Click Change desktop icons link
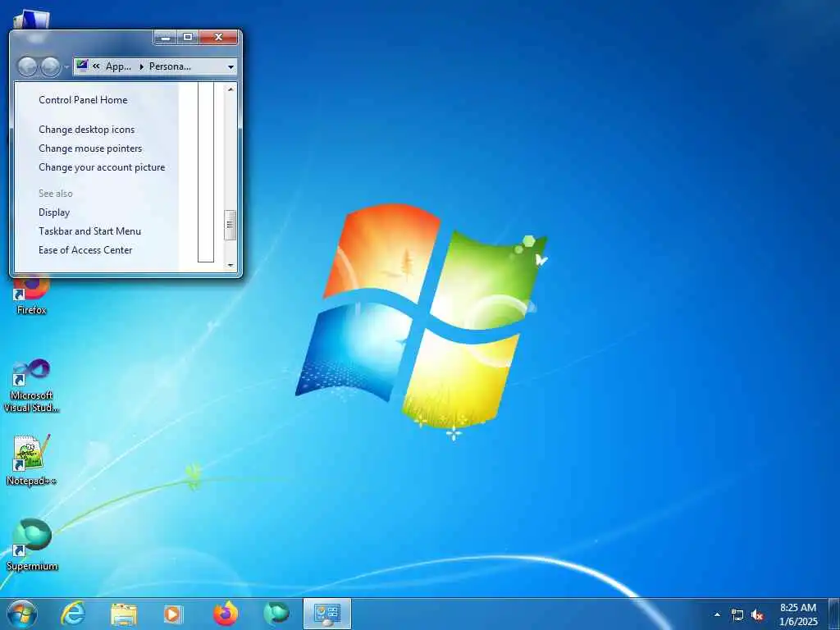This screenshot has width=840, height=630. pos(86,130)
